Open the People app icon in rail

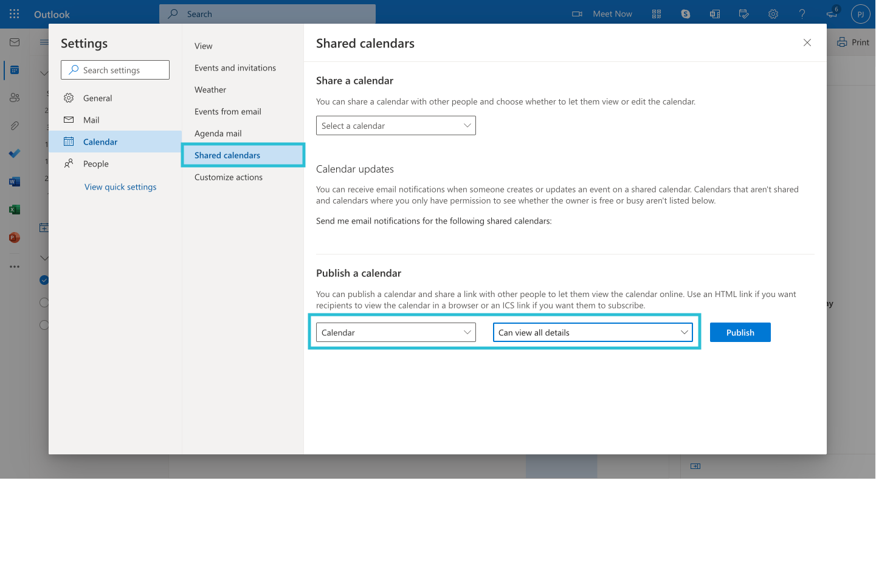[x=15, y=98]
